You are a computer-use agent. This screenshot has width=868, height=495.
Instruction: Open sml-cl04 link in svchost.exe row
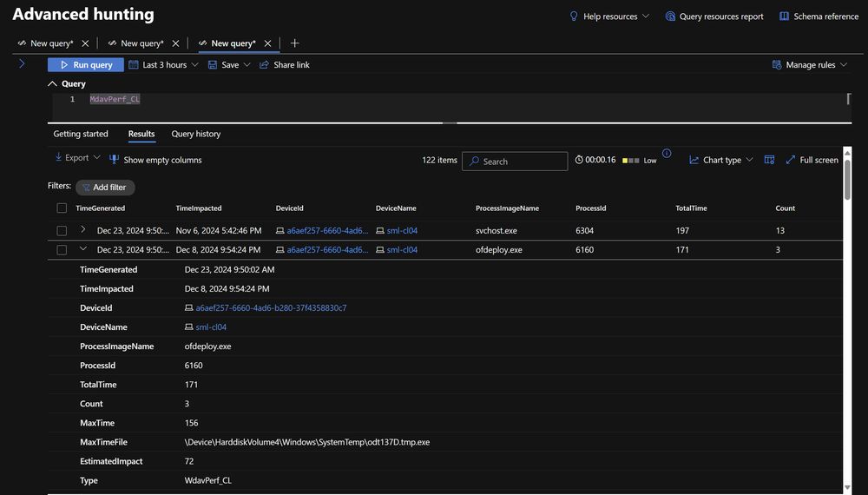[x=402, y=230]
